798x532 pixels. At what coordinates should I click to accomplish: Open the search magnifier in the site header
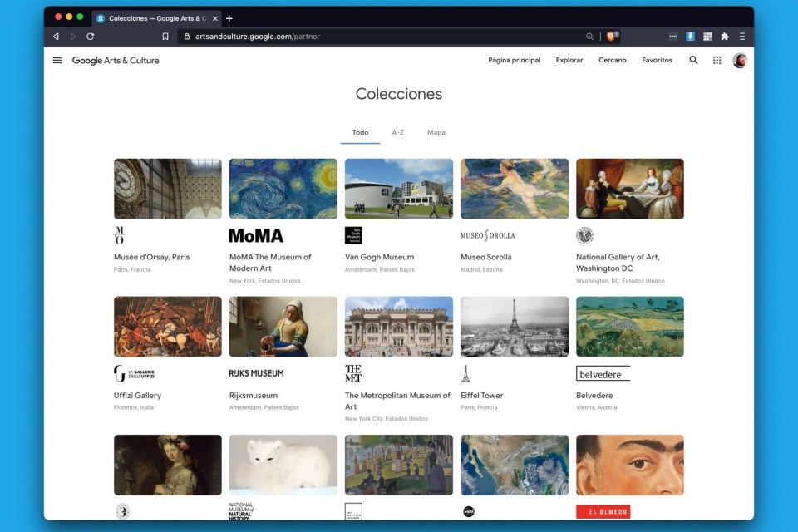[x=693, y=60]
